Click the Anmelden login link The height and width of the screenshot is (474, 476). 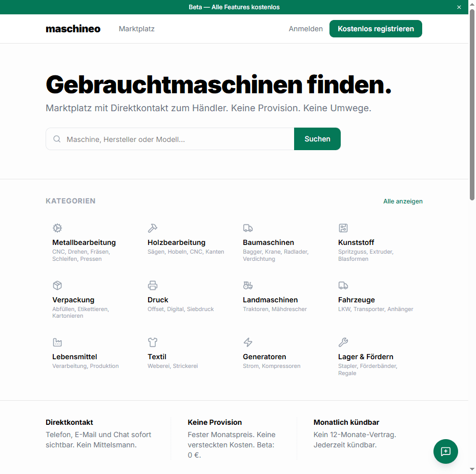click(305, 29)
